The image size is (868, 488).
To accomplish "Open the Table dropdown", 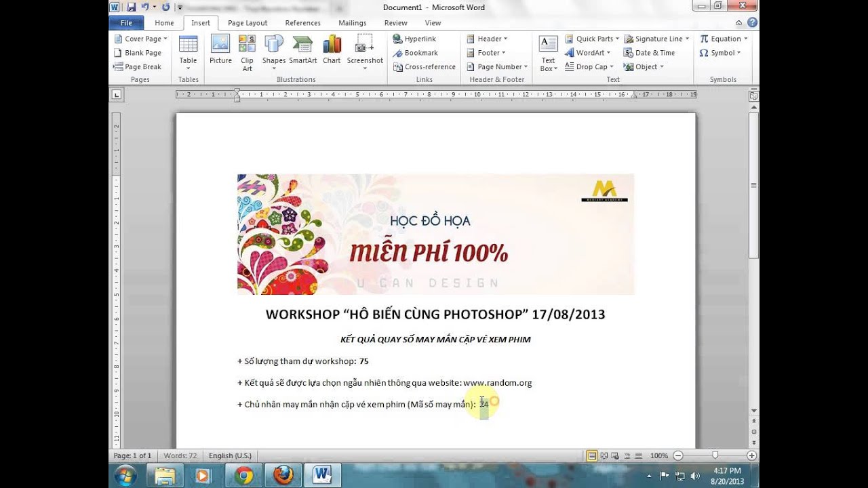I will (x=188, y=53).
